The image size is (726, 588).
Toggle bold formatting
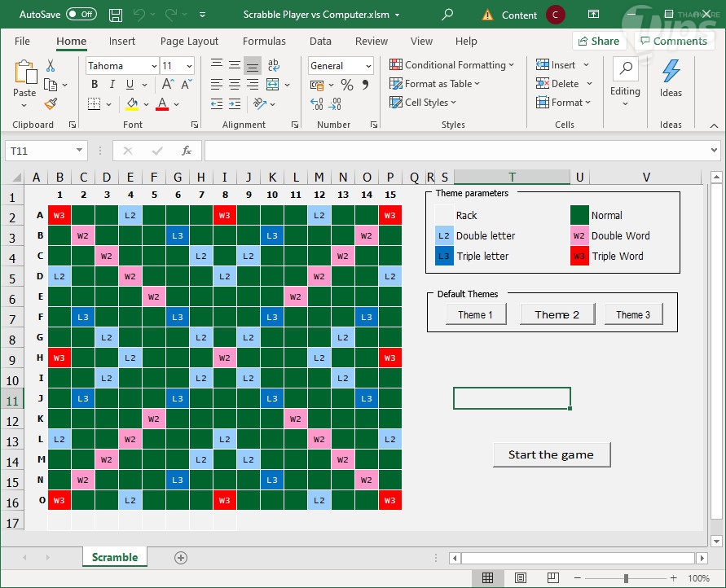tap(95, 85)
